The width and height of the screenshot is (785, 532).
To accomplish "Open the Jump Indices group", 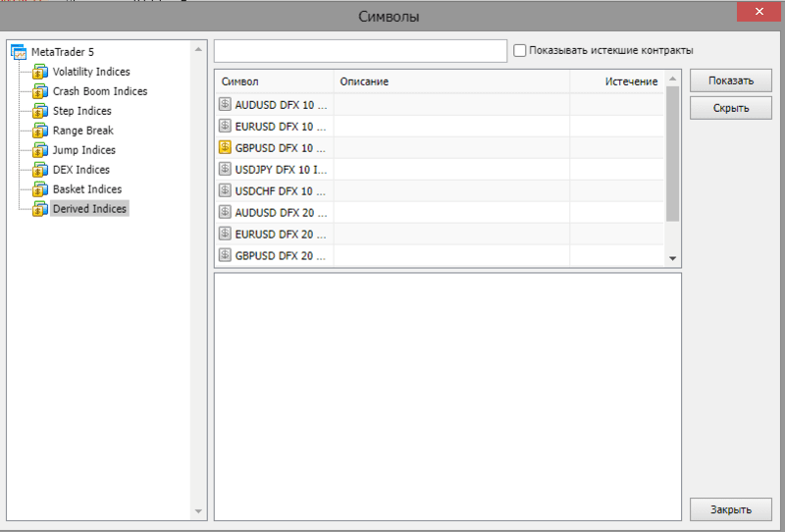I will point(84,150).
